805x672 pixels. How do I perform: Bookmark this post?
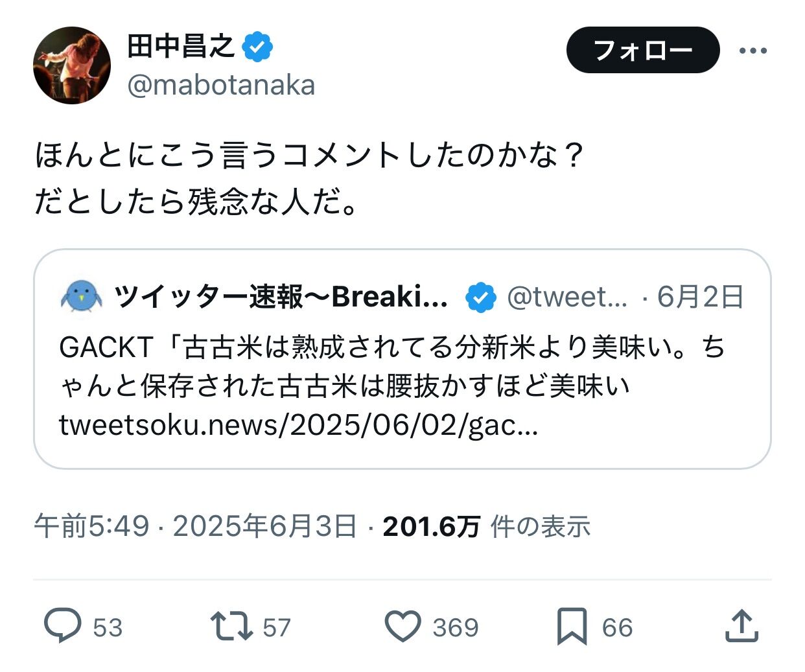click(x=572, y=626)
